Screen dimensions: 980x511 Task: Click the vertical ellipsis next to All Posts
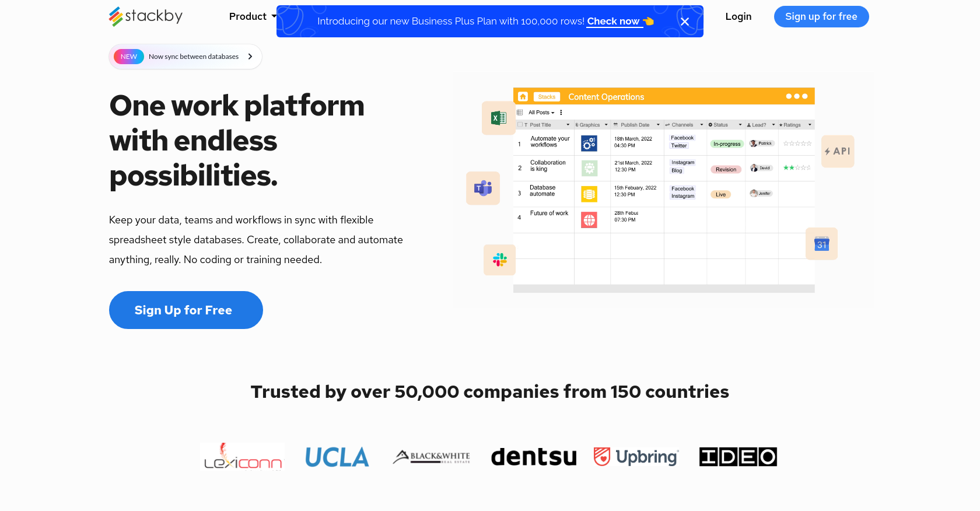click(x=561, y=113)
